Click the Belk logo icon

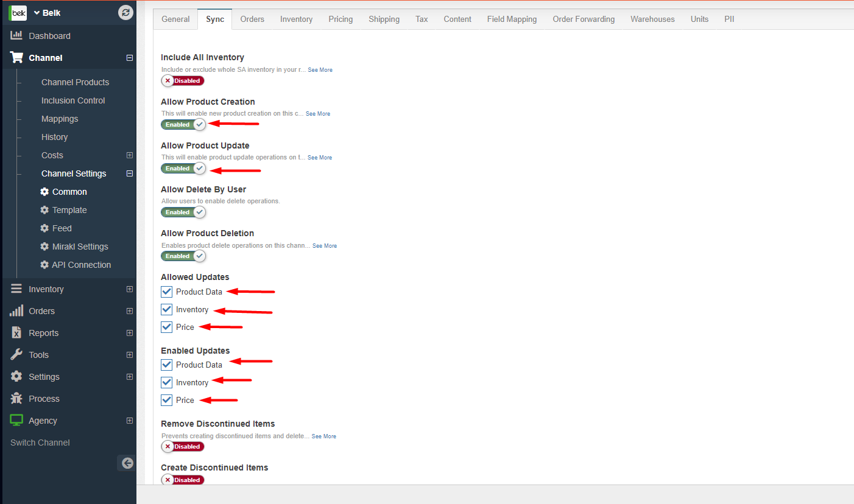click(18, 13)
